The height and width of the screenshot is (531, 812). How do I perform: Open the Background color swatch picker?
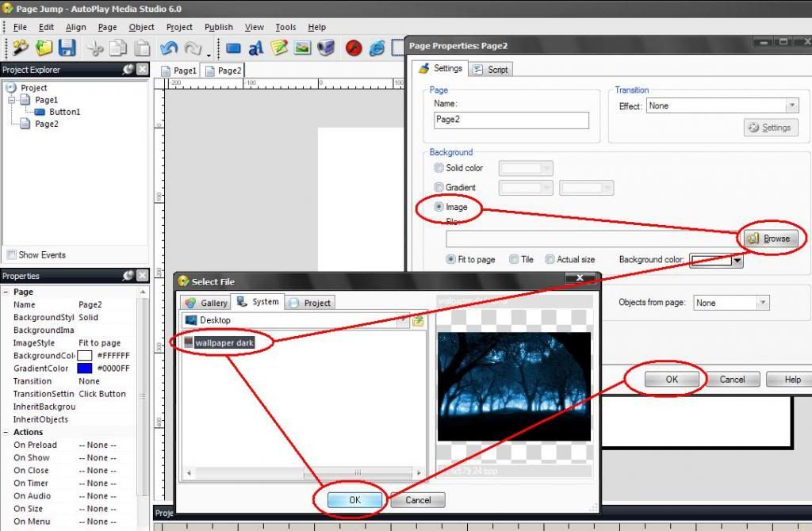[x=737, y=260]
